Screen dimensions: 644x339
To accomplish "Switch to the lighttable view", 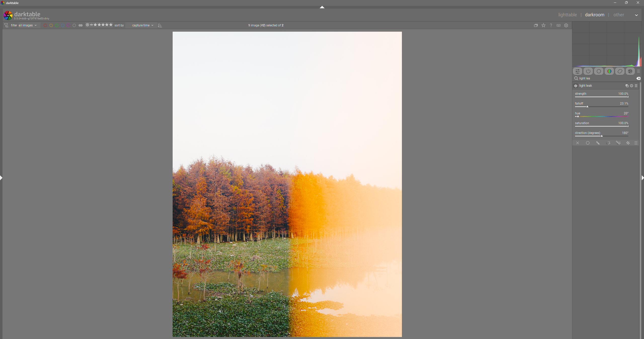I will [x=567, y=15].
